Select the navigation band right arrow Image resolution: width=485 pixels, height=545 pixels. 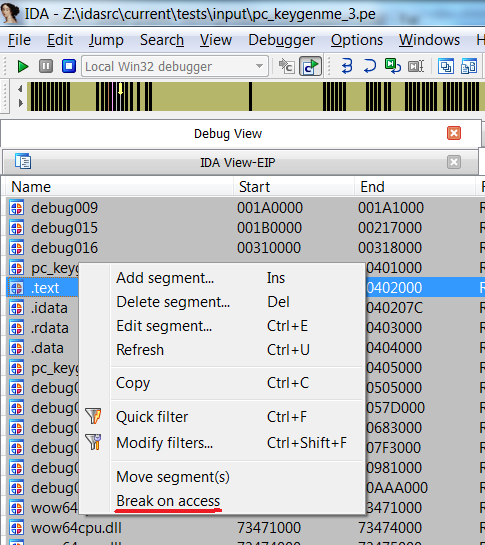pyautogui.click(x=20, y=103)
